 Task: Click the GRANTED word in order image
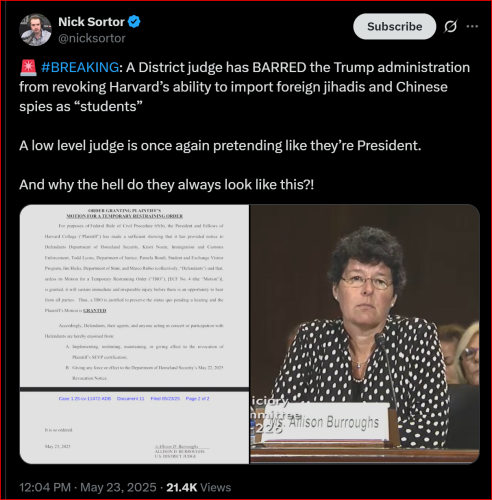click(x=95, y=311)
